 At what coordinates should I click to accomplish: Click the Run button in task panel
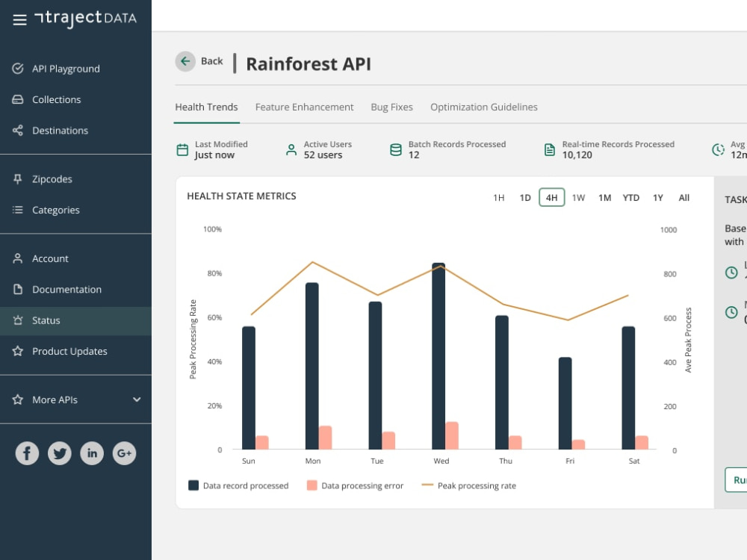click(x=736, y=480)
